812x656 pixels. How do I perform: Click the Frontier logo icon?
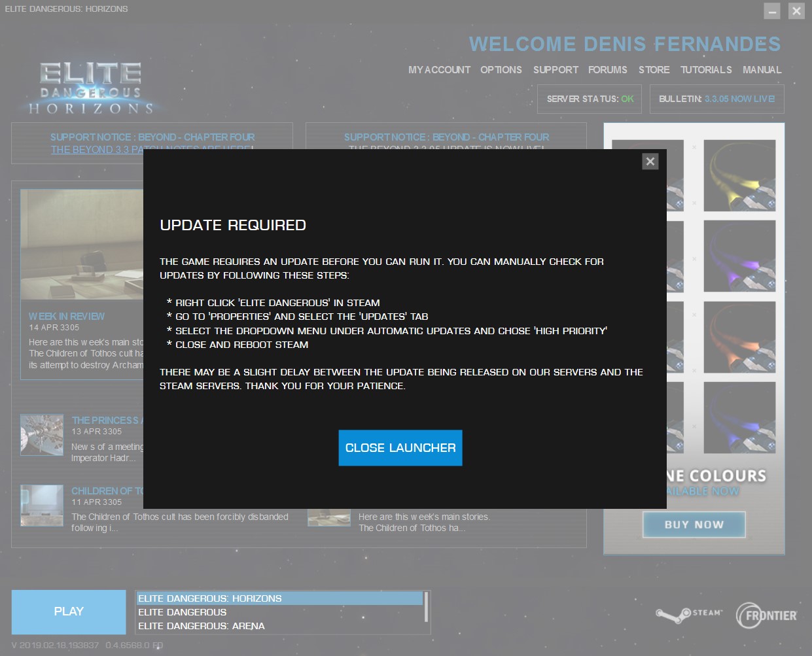coord(767,615)
